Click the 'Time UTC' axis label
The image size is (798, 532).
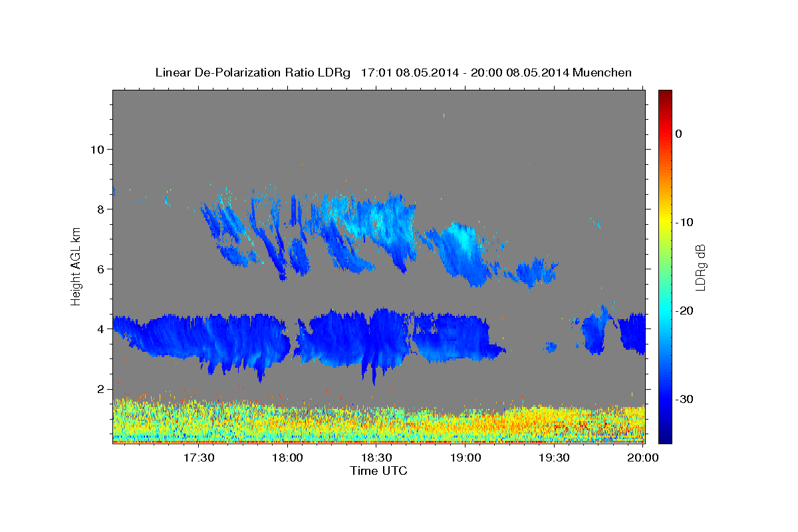tap(378, 471)
